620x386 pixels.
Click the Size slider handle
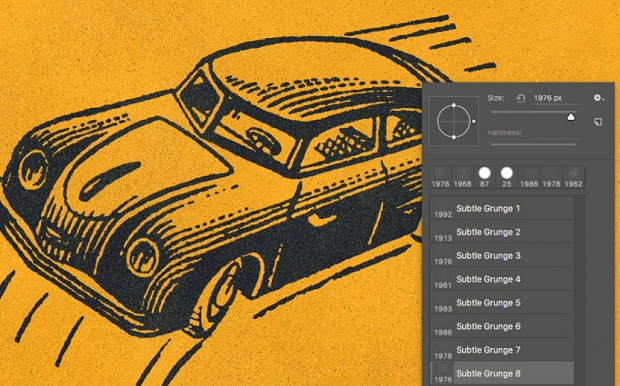[571, 117]
